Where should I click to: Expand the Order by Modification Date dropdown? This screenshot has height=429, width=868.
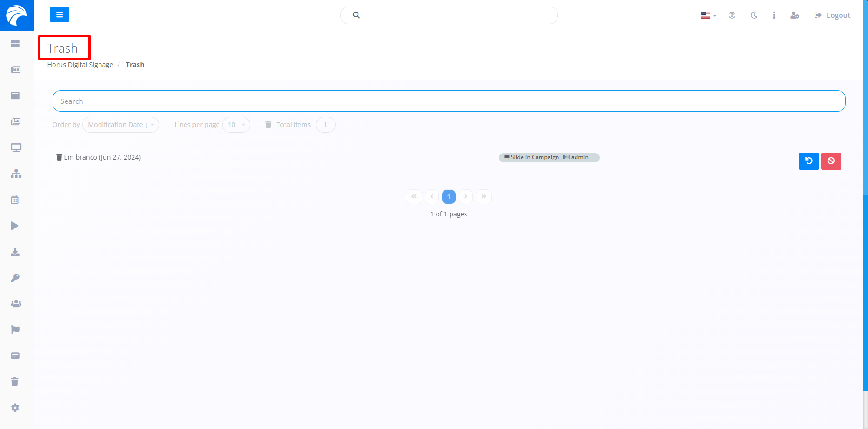pos(120,125)
